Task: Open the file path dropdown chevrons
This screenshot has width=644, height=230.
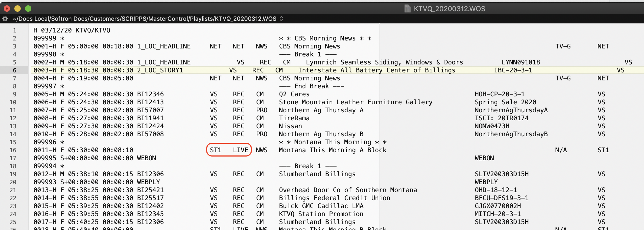Action: click(281, 19)
